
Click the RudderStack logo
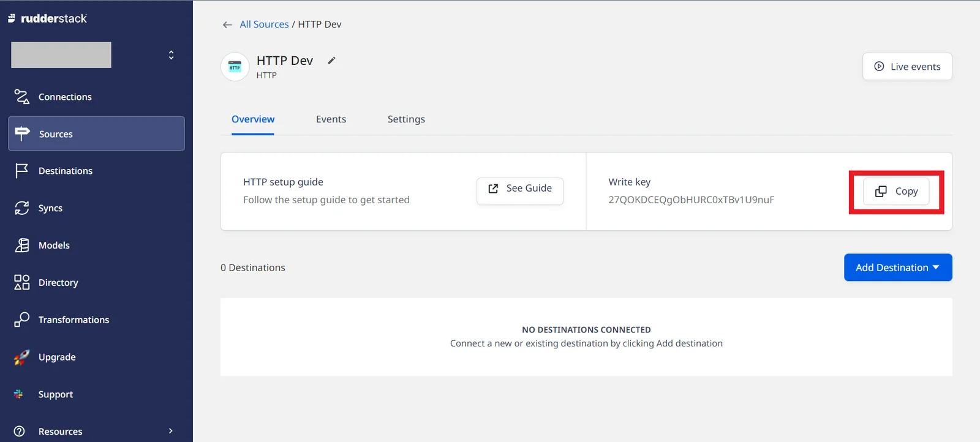[x=47, y=18]
